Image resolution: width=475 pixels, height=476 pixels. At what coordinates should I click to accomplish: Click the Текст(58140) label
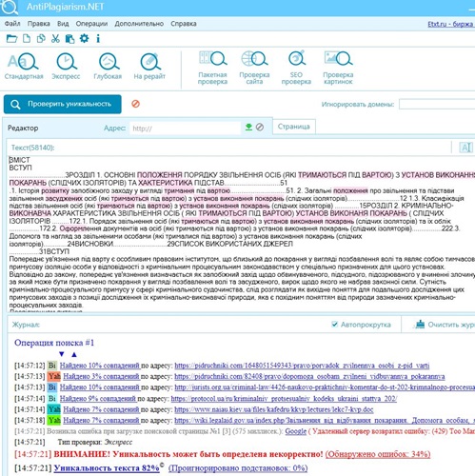click(x=32, y=148)
